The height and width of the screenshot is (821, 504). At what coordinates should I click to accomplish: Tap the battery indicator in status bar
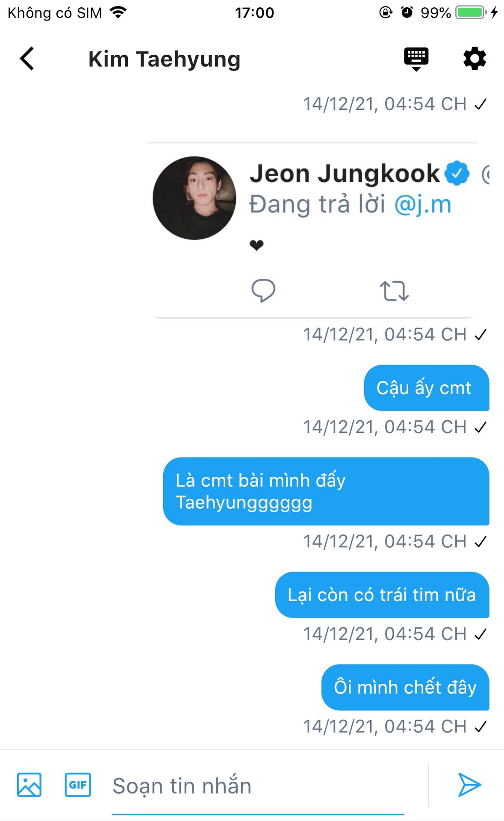(x=470, y=12)
